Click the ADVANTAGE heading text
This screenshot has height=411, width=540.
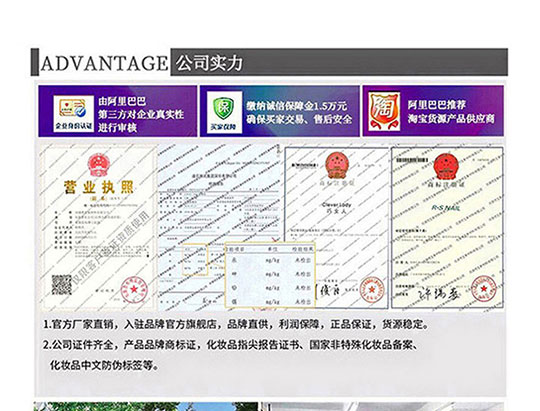click(104, 63)
